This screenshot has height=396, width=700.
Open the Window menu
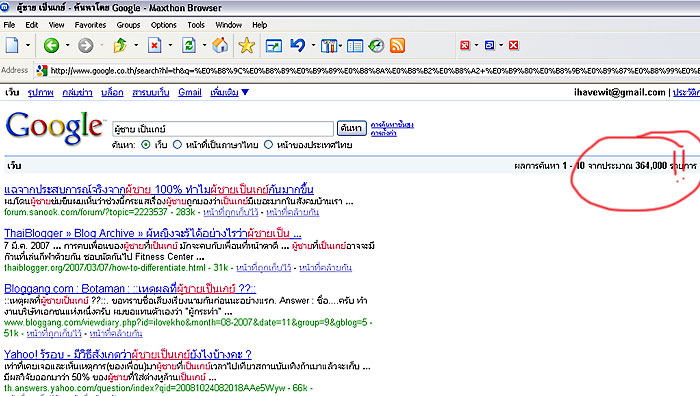228,25
